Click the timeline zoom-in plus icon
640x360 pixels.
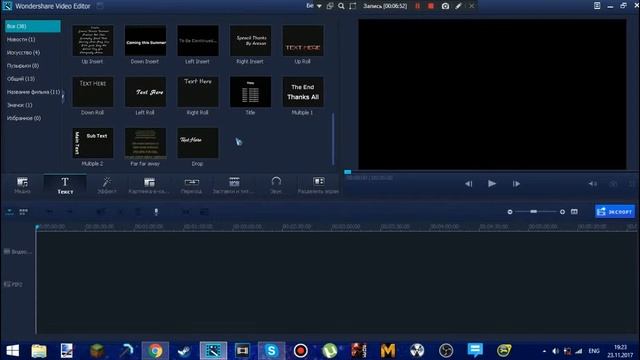[x=562, y=212]
